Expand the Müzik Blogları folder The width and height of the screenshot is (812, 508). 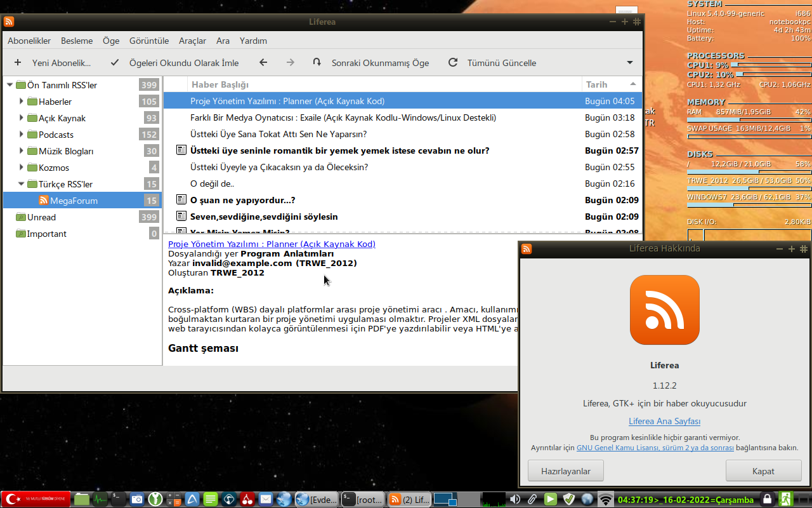click(21, 151)
